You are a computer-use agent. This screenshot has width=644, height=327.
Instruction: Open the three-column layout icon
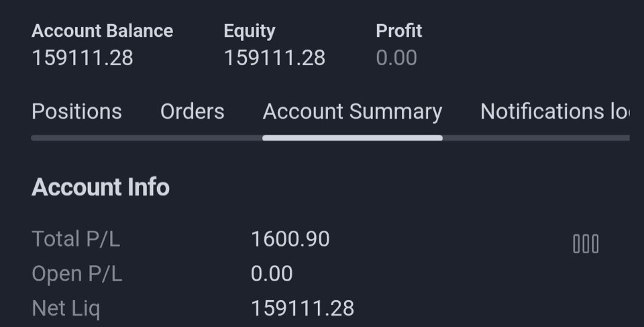pyautogui.click(x=586, y=244)
